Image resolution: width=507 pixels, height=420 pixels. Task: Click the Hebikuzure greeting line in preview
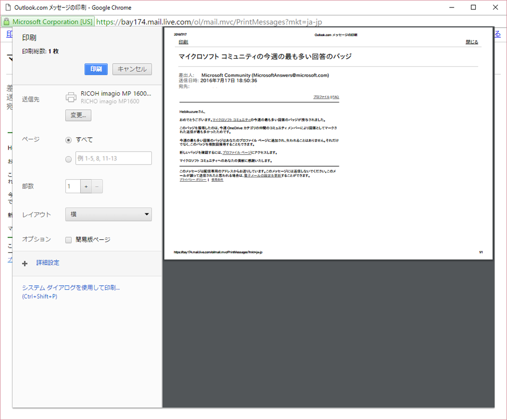(193, 111)
